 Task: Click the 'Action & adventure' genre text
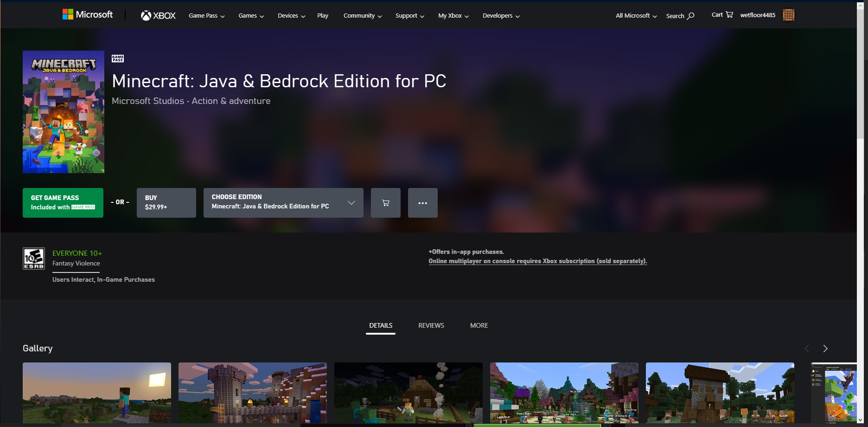click(231, 101)
